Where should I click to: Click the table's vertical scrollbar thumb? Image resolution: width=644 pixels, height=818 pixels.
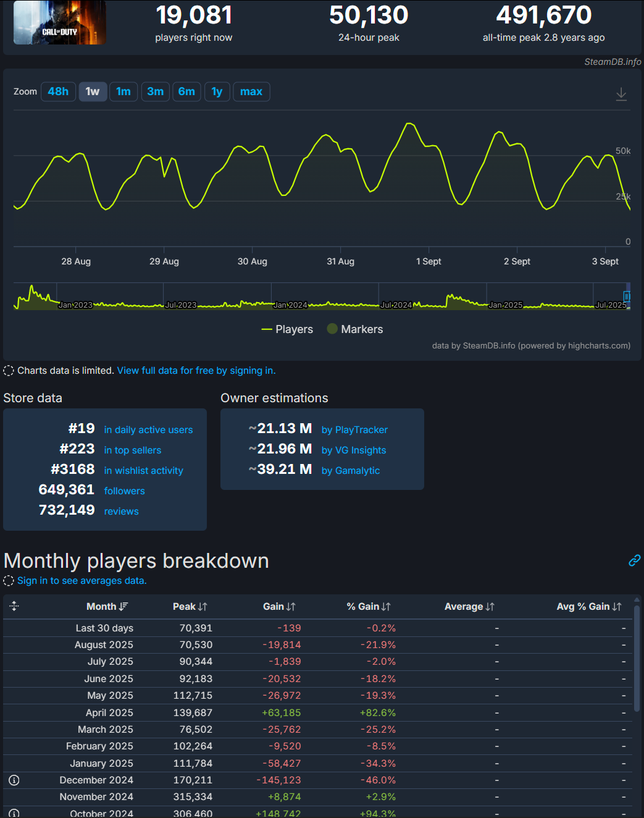click(637, 659)
